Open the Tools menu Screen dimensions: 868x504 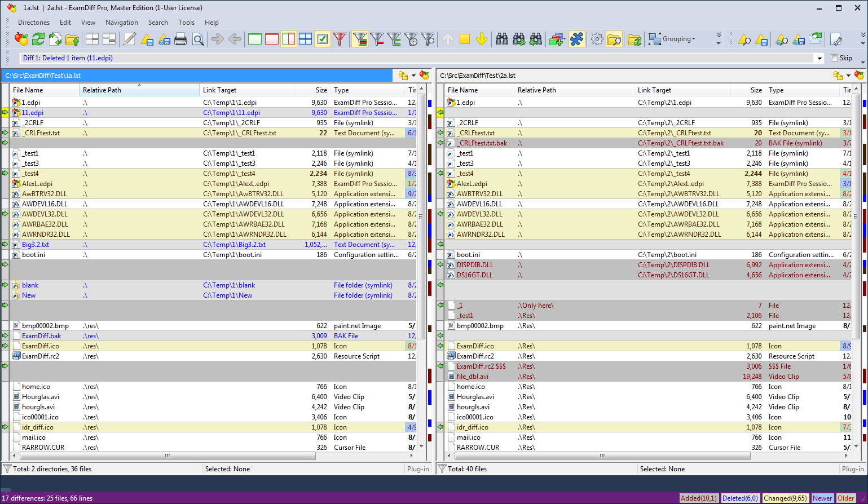click(x=186, y=23)
